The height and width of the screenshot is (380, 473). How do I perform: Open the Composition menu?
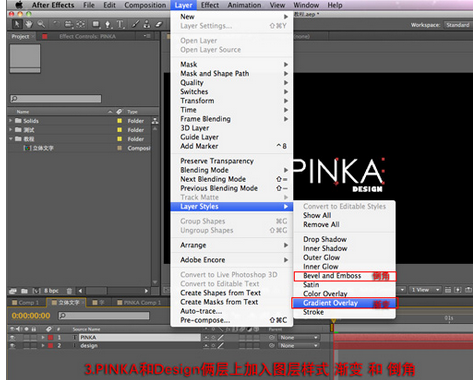[145, 5]
